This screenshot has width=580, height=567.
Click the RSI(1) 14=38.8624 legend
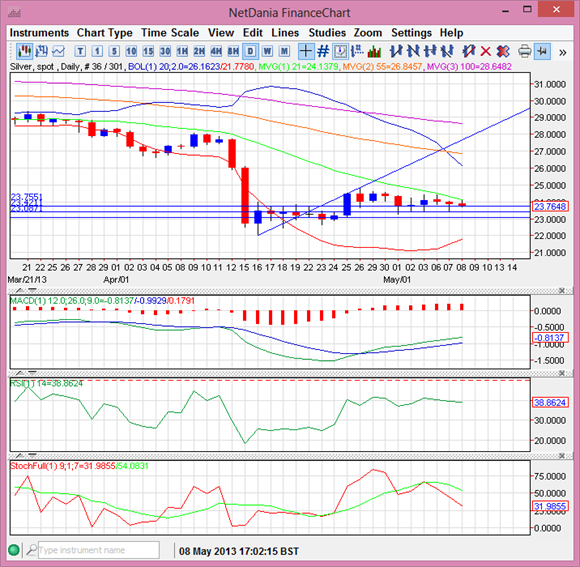tap(46, 383)
